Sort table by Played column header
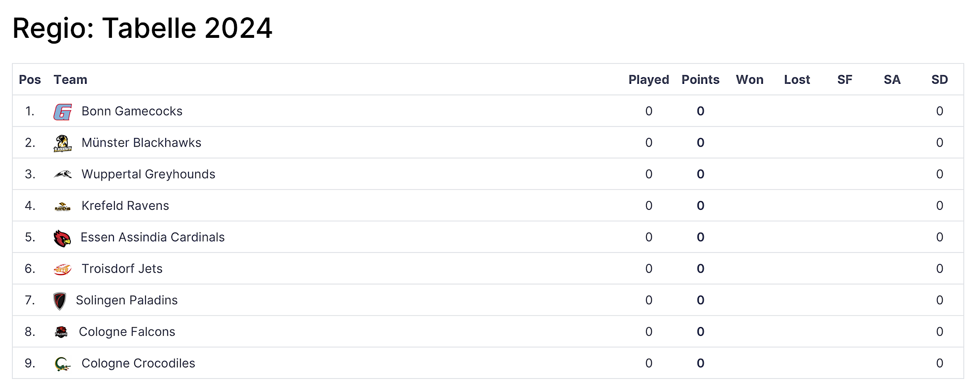Viewport: 980px width, 389px height. pyautogui.click(x=649, y=80)
